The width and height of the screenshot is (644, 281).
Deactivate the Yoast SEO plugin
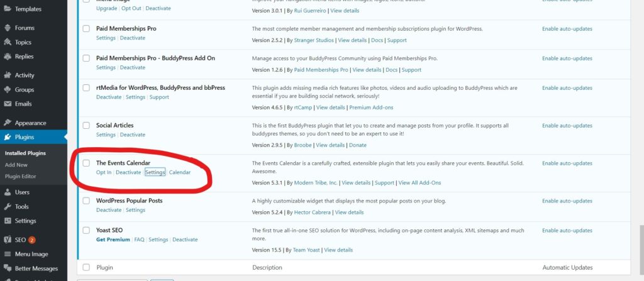(185, 240)
